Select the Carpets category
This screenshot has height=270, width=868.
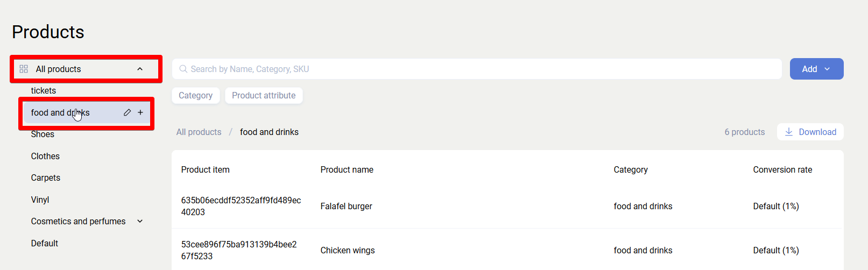(x=46, y=177)
